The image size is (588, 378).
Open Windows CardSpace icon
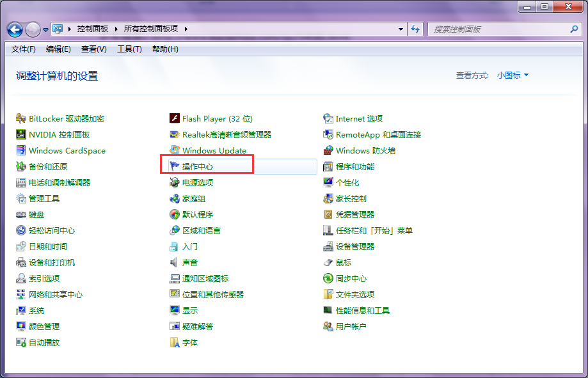(x=20, y=150)
